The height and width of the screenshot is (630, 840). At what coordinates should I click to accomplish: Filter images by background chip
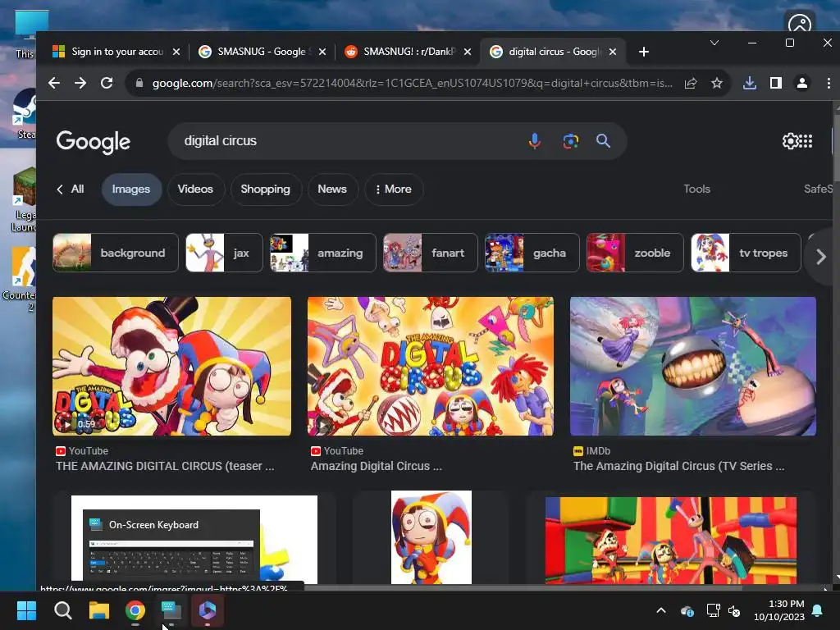click(x=115, y=253)
